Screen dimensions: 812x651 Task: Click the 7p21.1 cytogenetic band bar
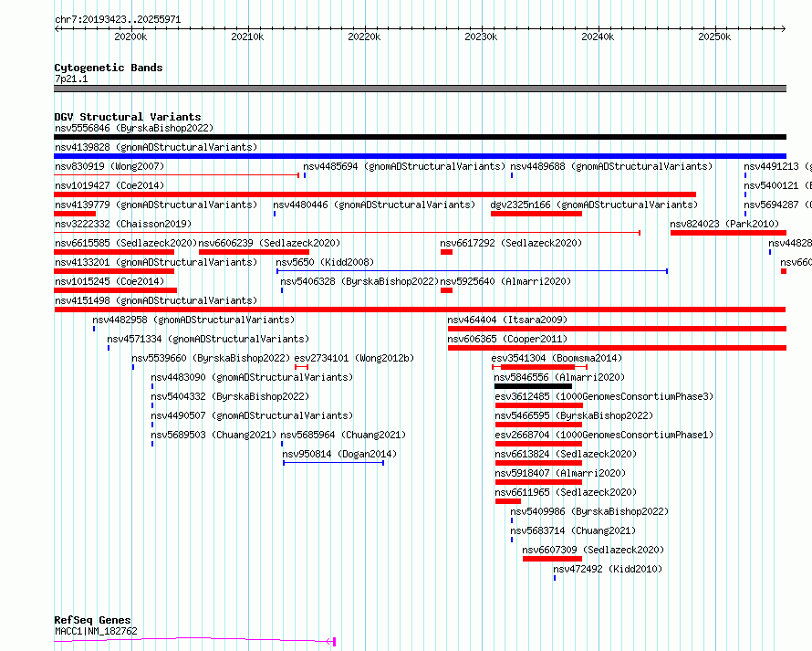click(420, 89)
